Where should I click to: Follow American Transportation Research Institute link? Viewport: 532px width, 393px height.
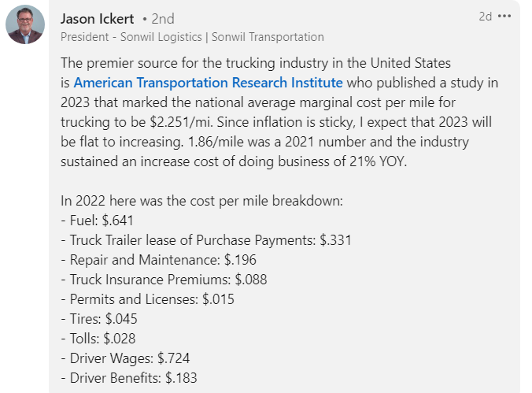tap(208, 83)
